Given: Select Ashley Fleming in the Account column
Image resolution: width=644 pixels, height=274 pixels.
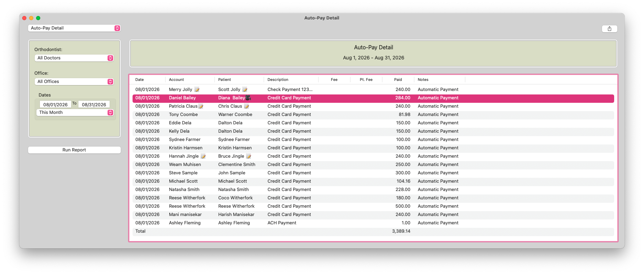Looking at the screenshot, I should coord(185,223).
